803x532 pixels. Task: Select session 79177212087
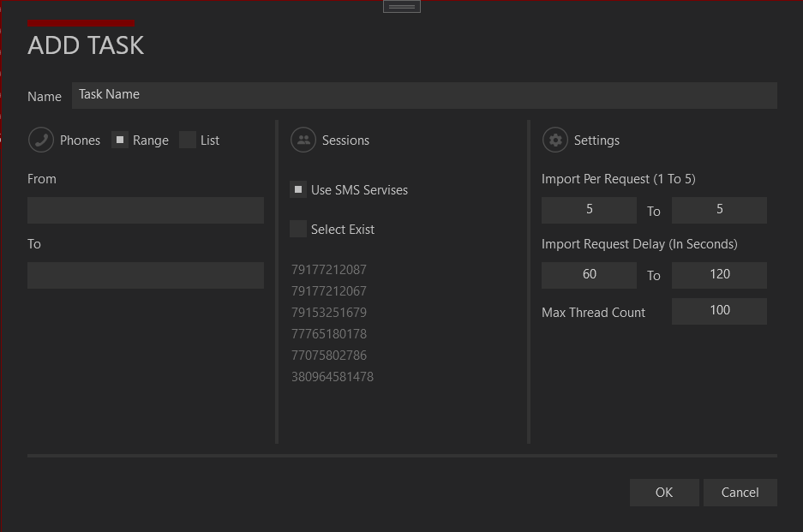tap(329, 269)
